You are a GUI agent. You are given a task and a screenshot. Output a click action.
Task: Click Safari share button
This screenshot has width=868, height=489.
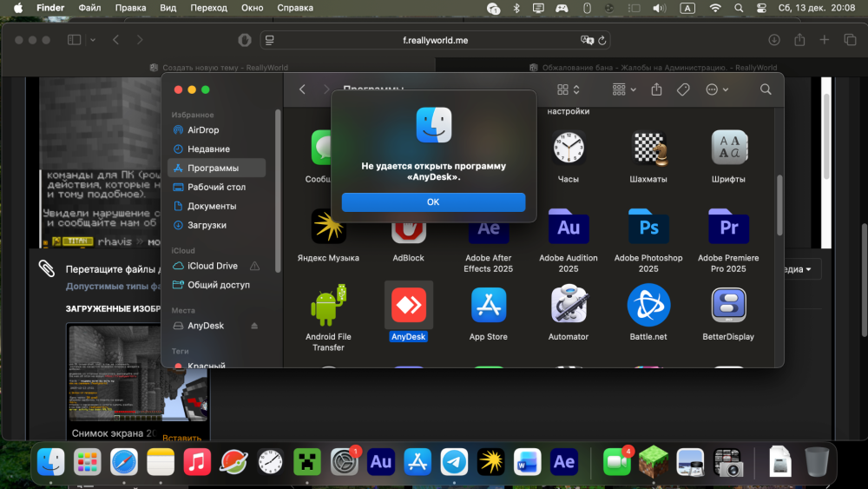tap(799, 39)
